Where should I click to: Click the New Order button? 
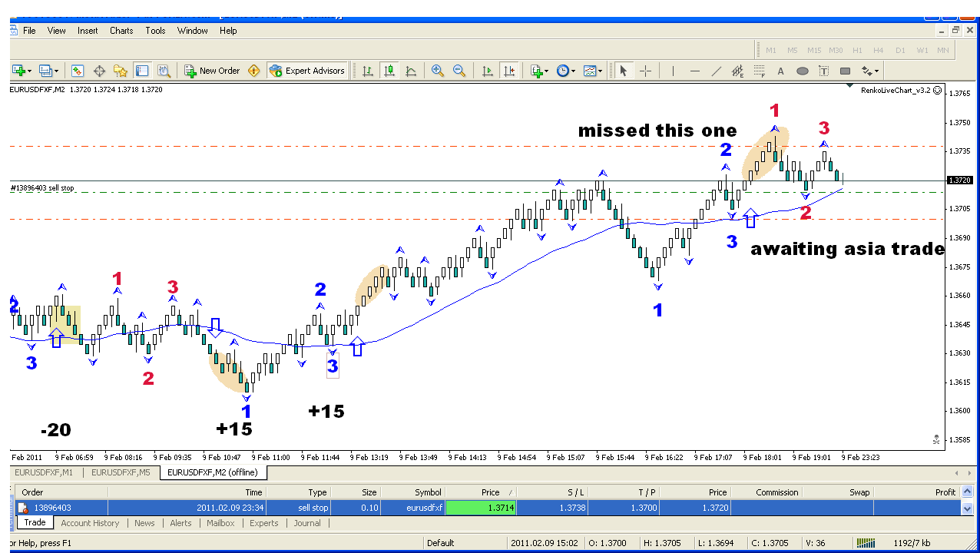tap(212, 71)
